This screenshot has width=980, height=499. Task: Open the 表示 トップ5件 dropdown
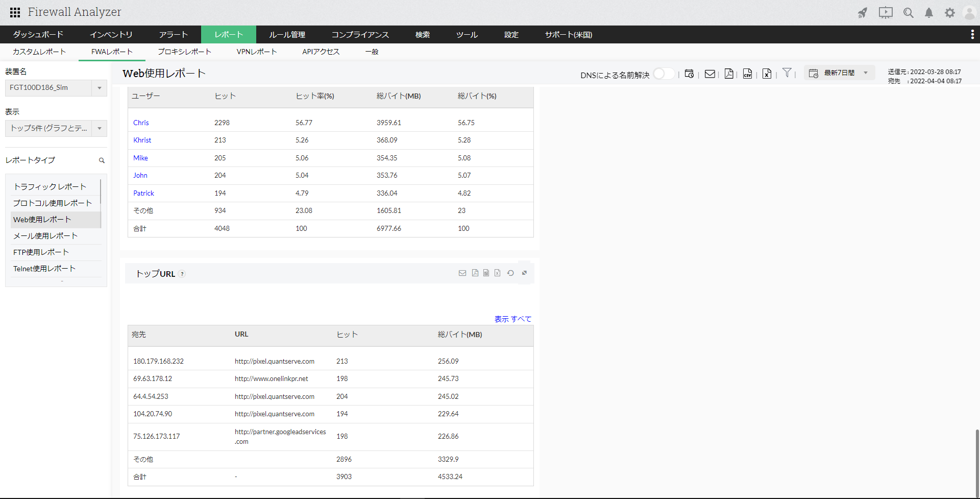point(100,128)
